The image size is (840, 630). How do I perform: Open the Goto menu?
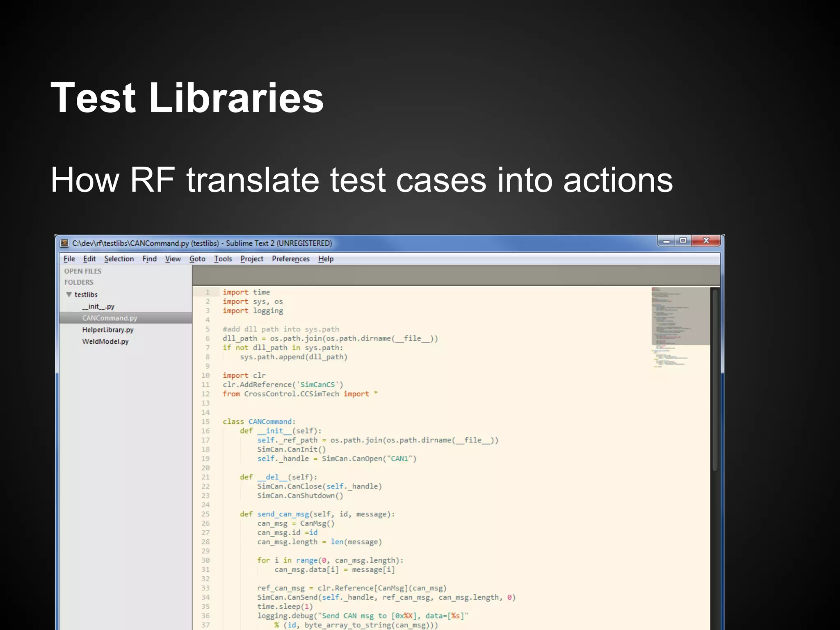(197, 259)
